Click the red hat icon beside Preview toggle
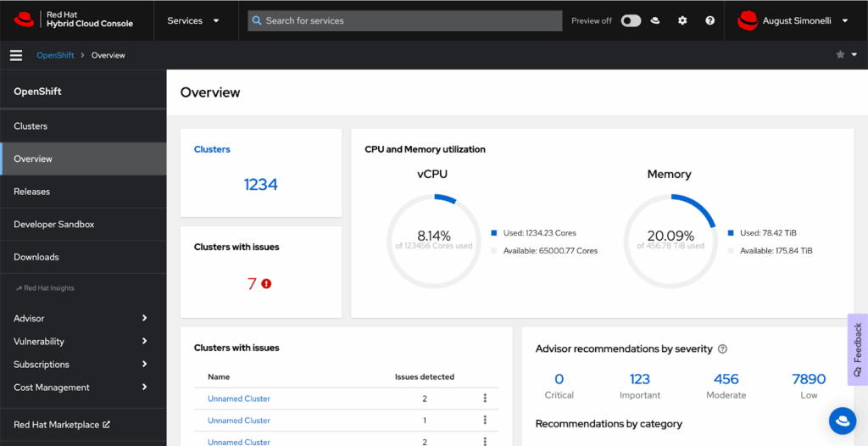This screenshot has height=446, width=868. pos(655,20)
